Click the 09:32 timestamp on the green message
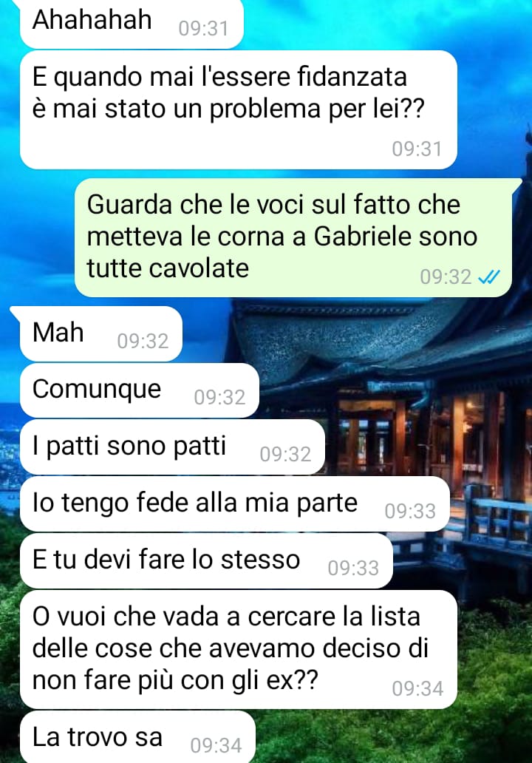Viewport: 532px width, 763px height. (x=446, y=277)
